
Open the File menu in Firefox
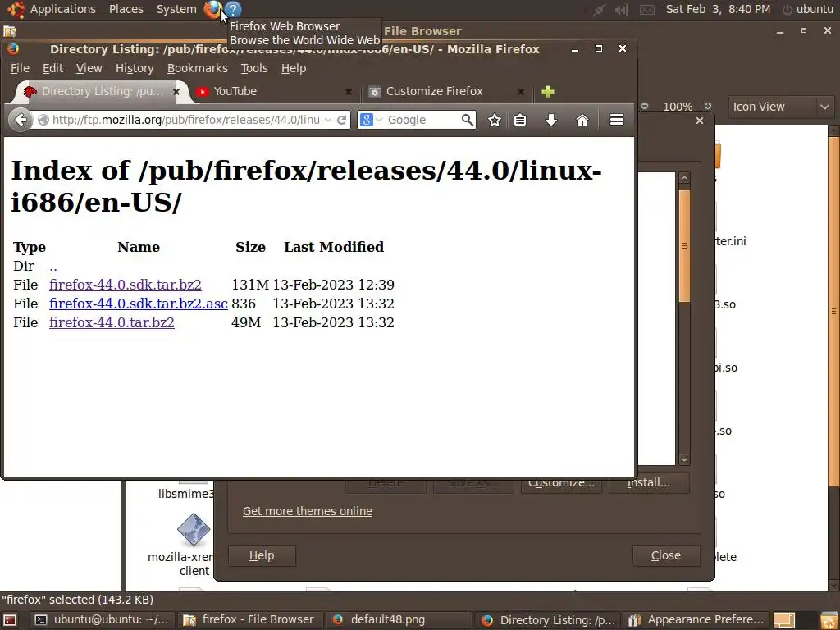click(20, 69)
